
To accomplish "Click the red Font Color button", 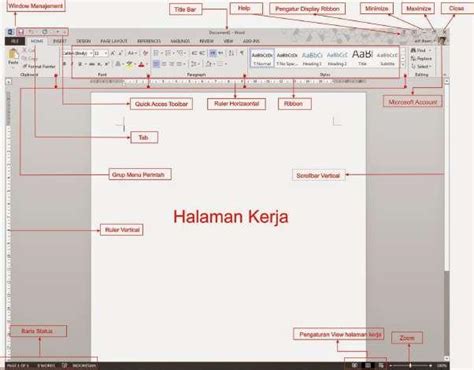I will (141, 64).
